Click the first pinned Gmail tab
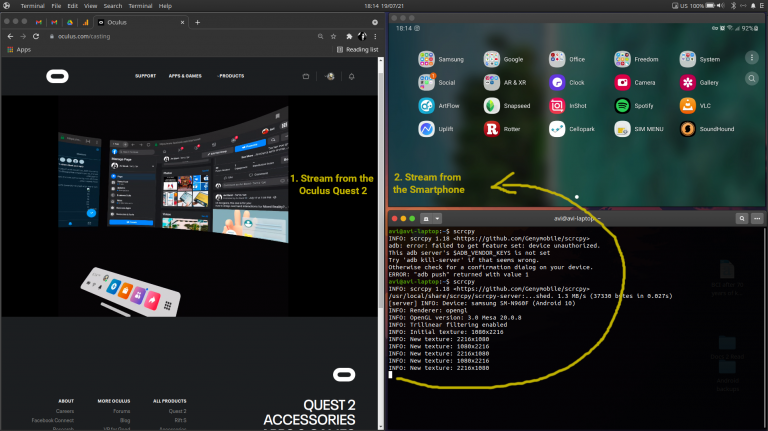The height and width of the screenshot is (431, 768). pos(39,22)
